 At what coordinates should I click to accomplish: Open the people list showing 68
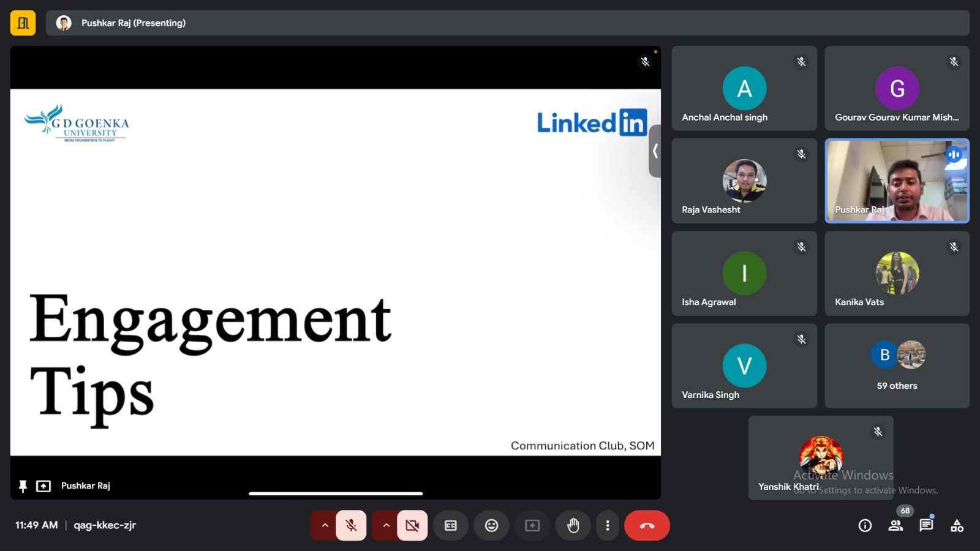click(895, 525)
